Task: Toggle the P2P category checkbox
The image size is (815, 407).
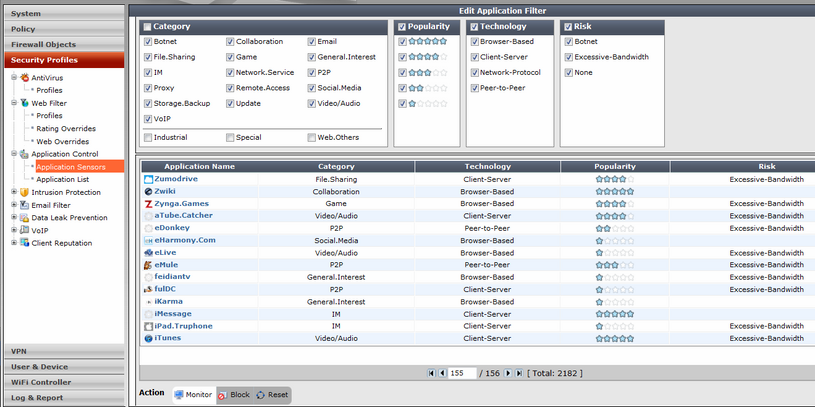Action: coord(312,73)
